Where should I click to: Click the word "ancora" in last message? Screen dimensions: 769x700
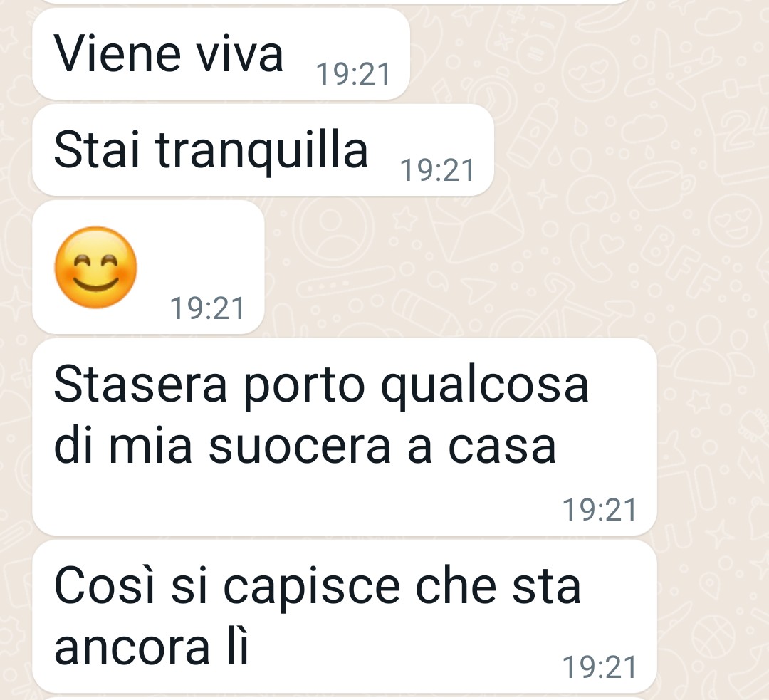pyautogui.click(x=132, y=649)
